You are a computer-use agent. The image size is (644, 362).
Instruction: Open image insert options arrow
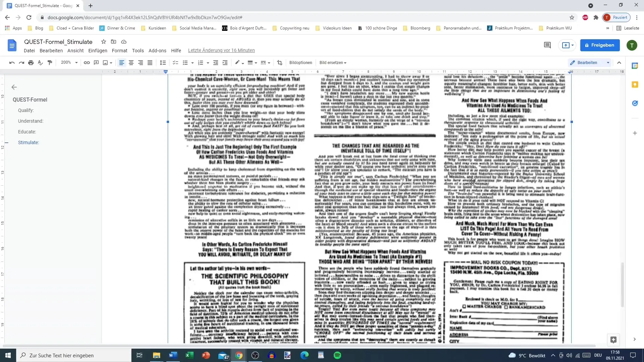click(111, 63)
